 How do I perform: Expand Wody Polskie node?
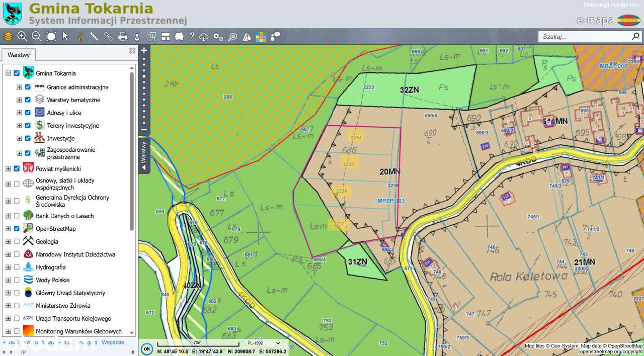tap(8, 280)
